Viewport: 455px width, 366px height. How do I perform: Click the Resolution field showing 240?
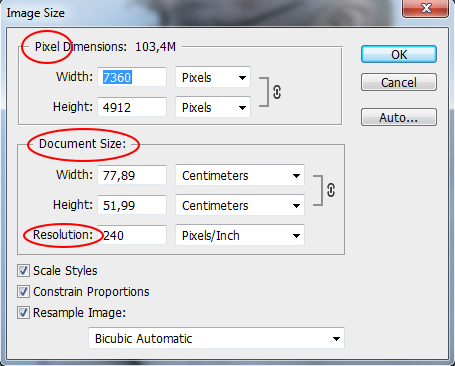133,235
